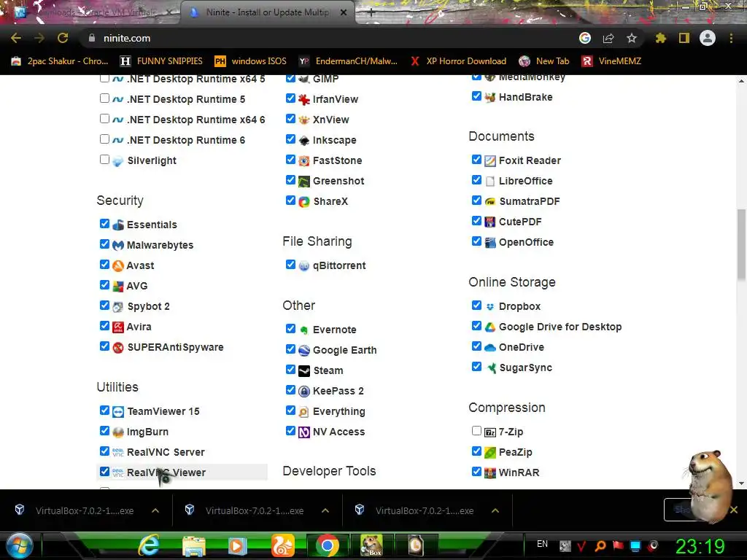The image size is (747, 560).
Task: Check the Silverlight checkbox
Action: click(x=104, y=159)
